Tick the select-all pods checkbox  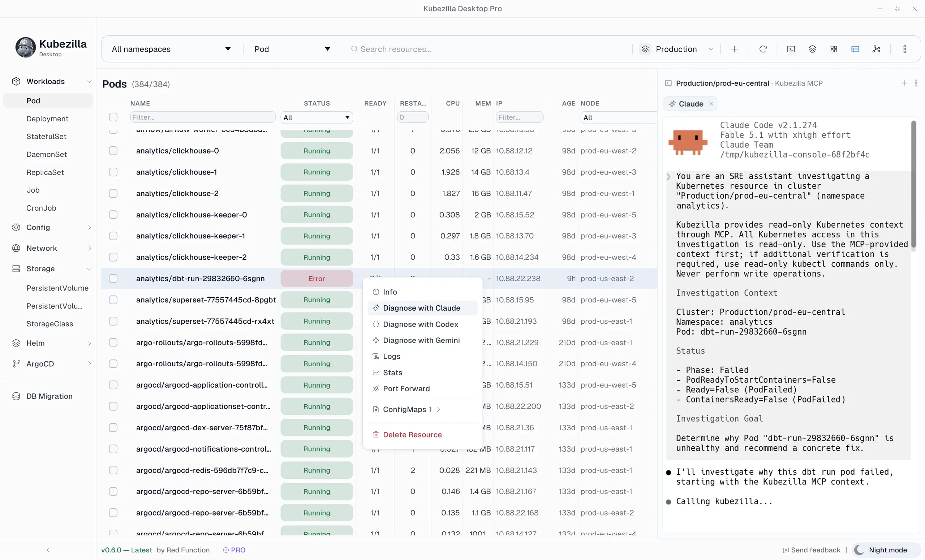click(113, 117)
